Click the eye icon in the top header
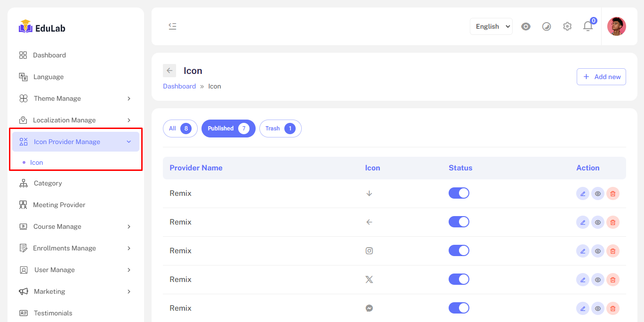 pyautogui.click(x=526, y=26)
